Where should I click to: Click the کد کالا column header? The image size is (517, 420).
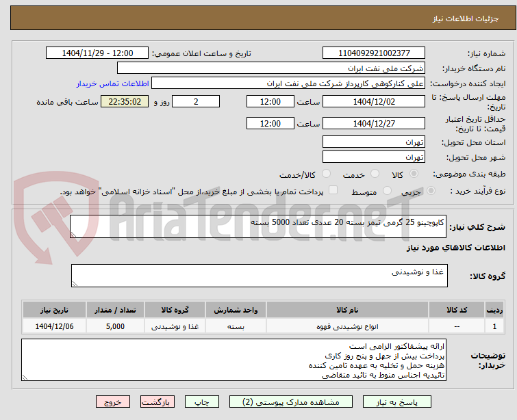tap(457, 310)
